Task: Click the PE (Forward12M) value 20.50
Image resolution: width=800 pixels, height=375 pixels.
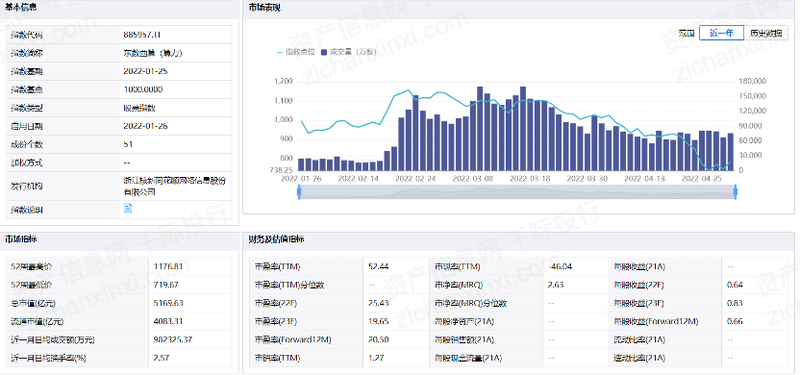Action: (x=378, y=339)
